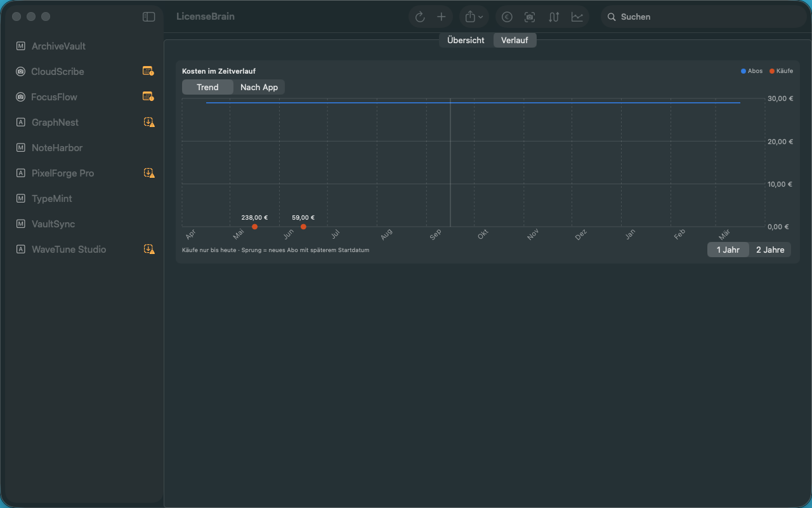Click PixelForge Pro's update warning icon

tap(149, 173)
